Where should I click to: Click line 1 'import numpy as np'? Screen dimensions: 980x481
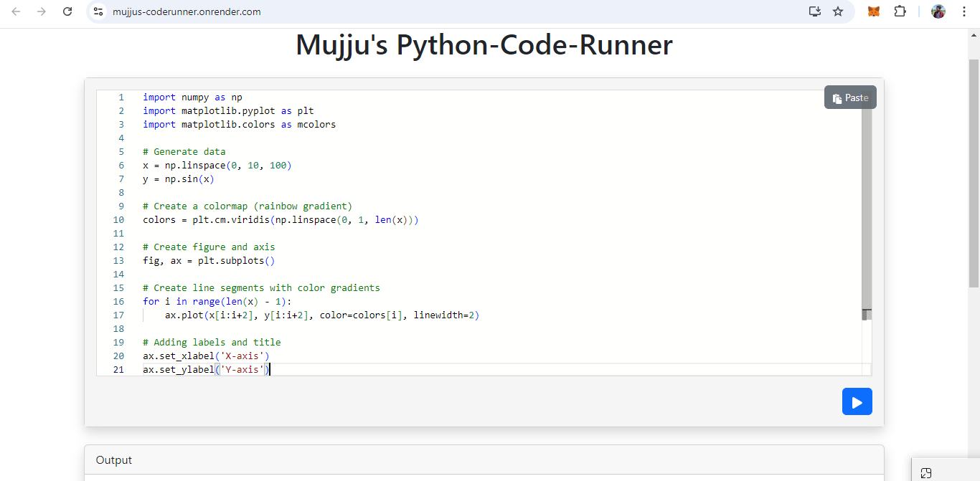[x=192, y=97]
